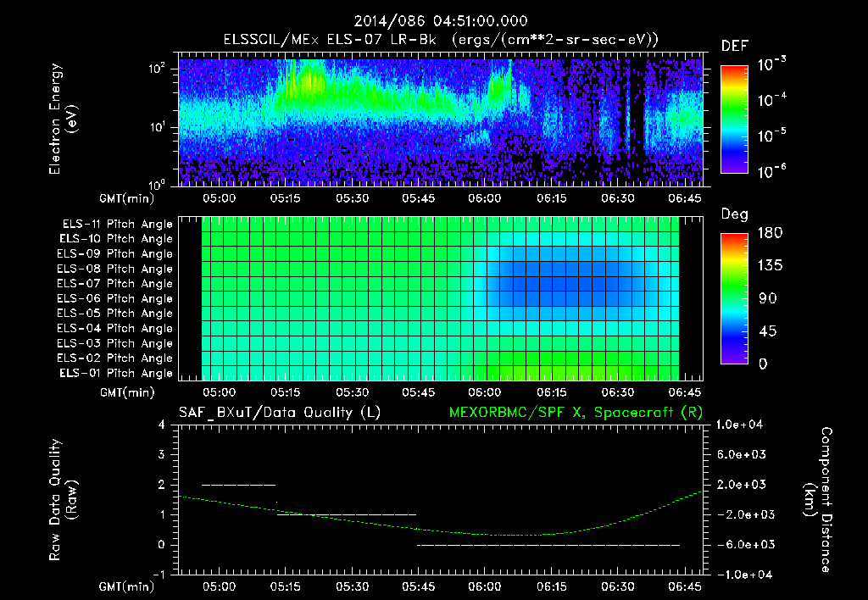
Task: Click the GMT(min) label under the spectrogram
Action: pos(127,198)
